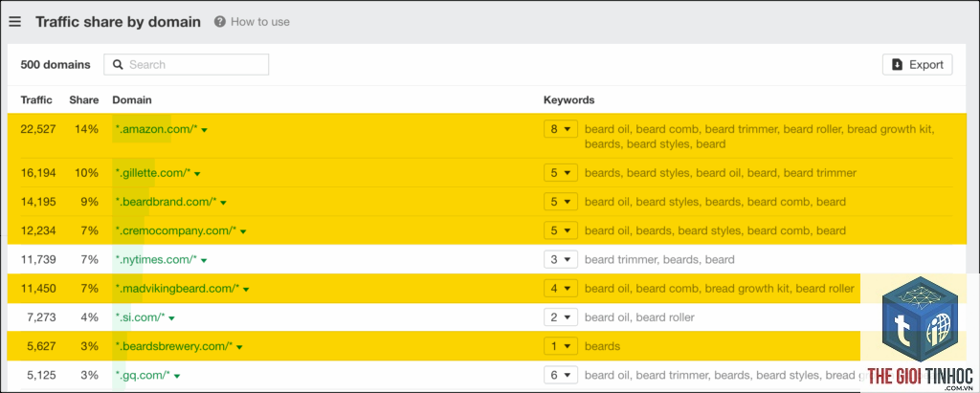Select the traffic value 12,234
Screen dimensions: 980x393
tap(38, 230)
